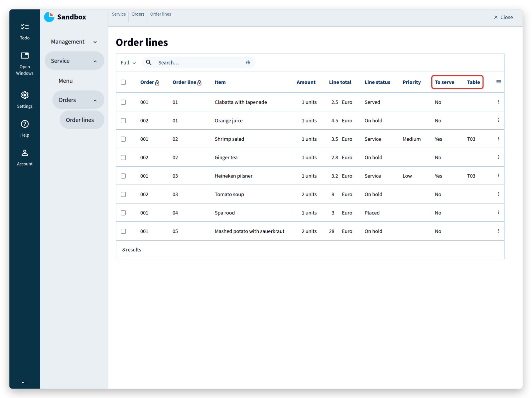The width and height of the screenshot is (532, 398).
Task: Check the Ciabatta with tapenade row
Action: [123, 102]
